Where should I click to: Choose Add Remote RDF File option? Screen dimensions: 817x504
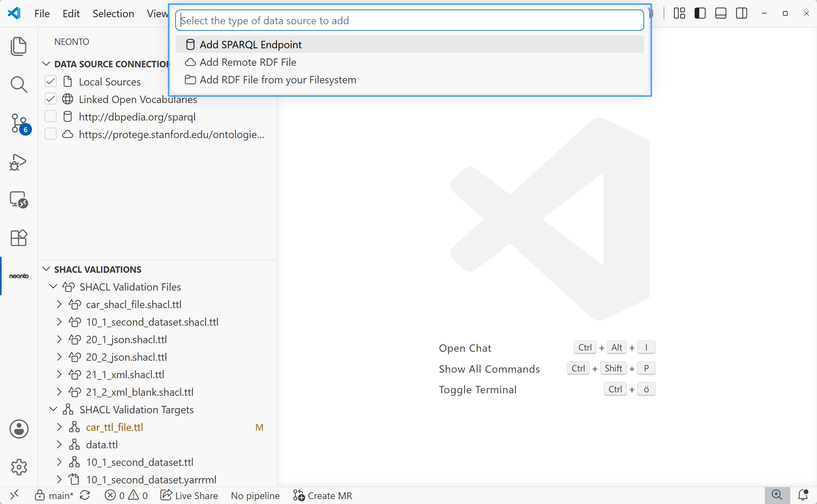409,62
